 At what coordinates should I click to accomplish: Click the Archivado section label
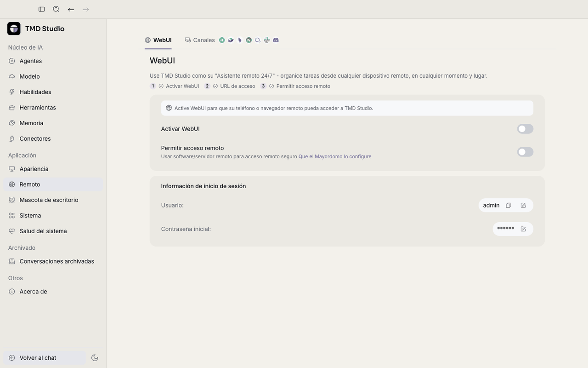tap(22, 248)
